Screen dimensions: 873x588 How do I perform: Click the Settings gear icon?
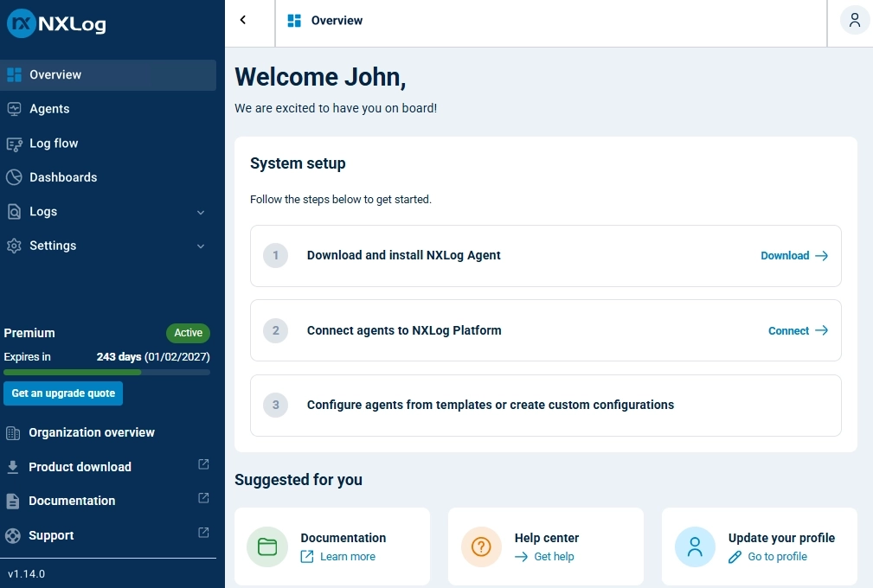pyautogui.click(x=14, y=246)
